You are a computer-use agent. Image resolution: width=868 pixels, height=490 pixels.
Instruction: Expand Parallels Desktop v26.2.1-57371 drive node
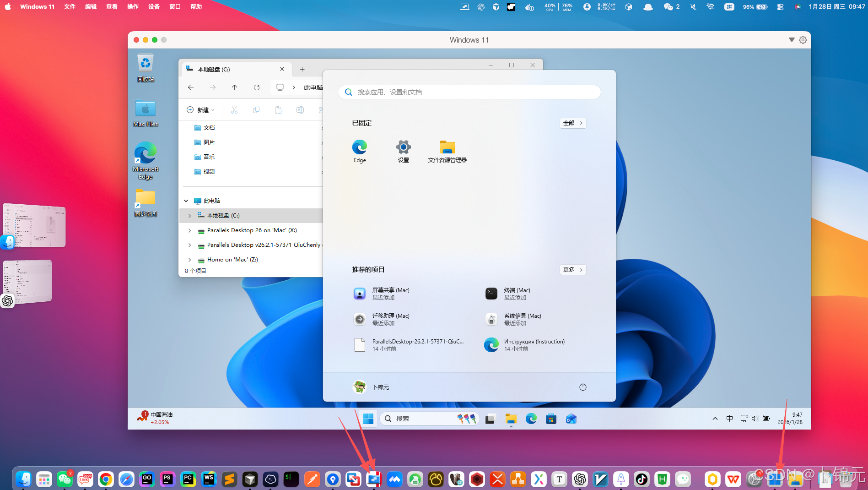[190, 245]
